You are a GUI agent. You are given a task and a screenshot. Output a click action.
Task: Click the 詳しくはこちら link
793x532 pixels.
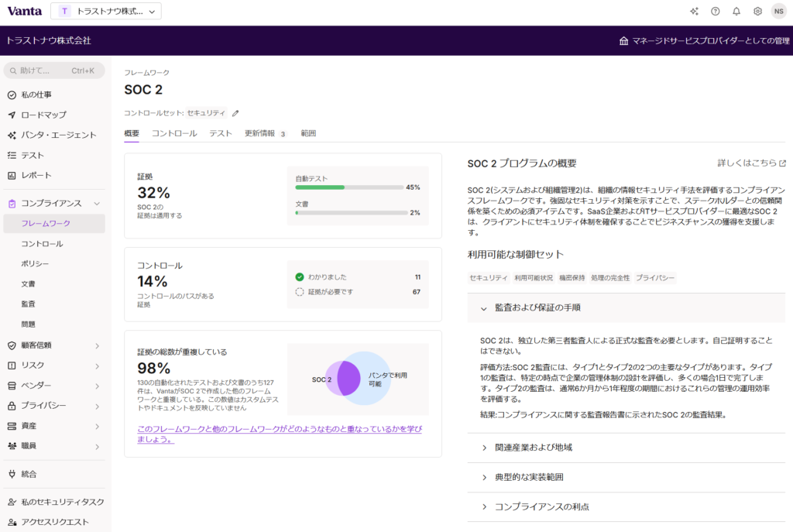(x=752, y=163)
